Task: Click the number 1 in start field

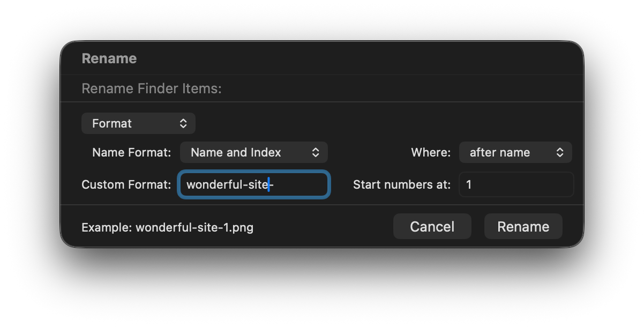Action: click(469, 185)
